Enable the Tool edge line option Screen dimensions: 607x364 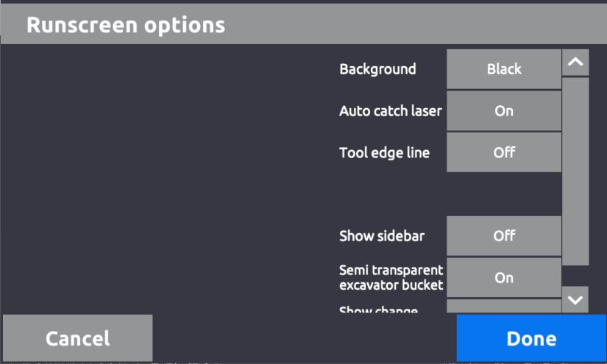click(504, 153)
